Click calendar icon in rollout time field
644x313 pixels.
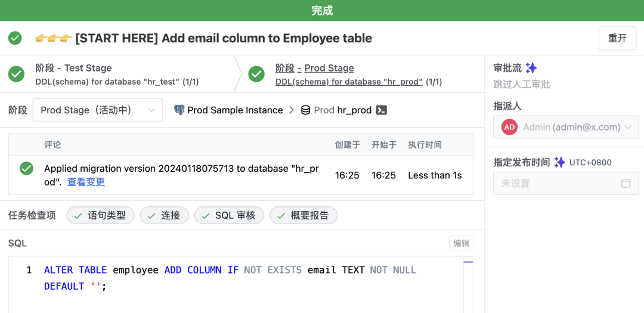pyautogui.click(x=626, y=183)
